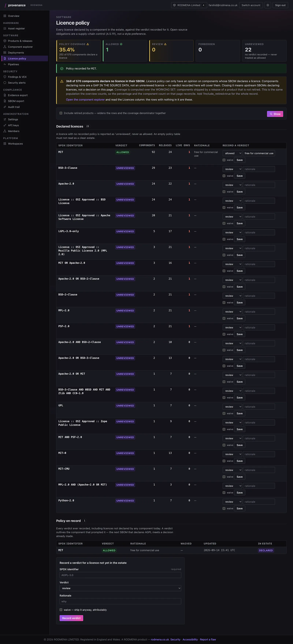The height and width of the screenshot is (644, 293).
Task: Enable the Include retired products checkbox
Action: (61, 113)
